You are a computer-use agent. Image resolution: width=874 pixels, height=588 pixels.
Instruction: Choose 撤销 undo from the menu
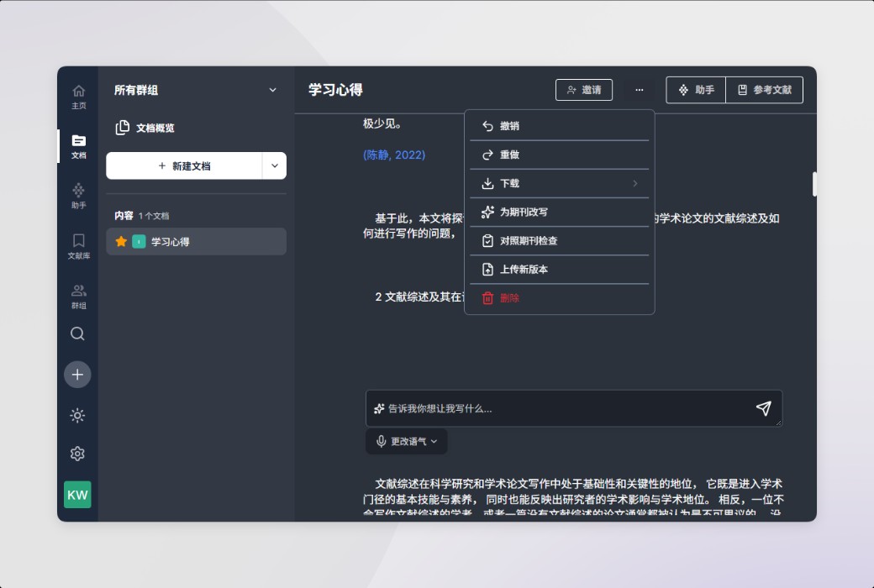pyautogui.click(x=559, y=126)
